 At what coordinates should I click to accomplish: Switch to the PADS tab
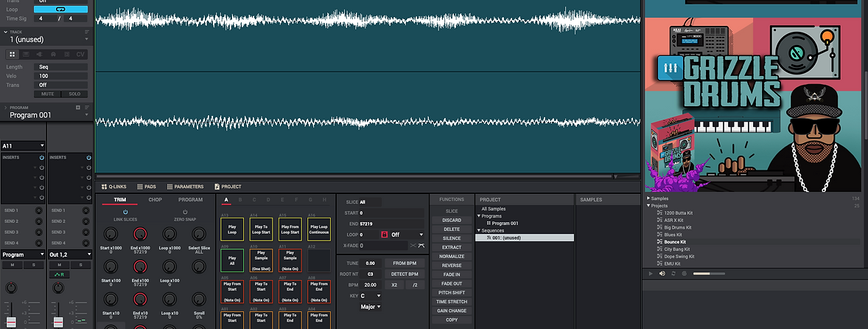tap(148, 187)
